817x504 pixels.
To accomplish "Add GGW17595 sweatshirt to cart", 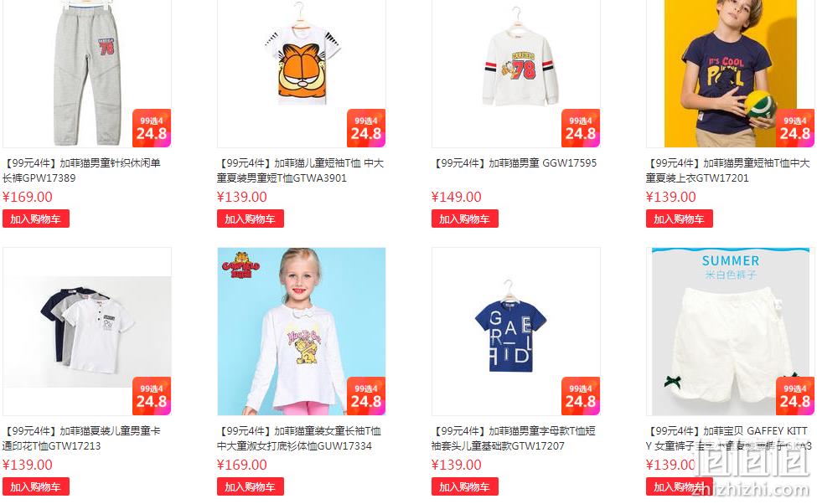I will pos(465,219).
